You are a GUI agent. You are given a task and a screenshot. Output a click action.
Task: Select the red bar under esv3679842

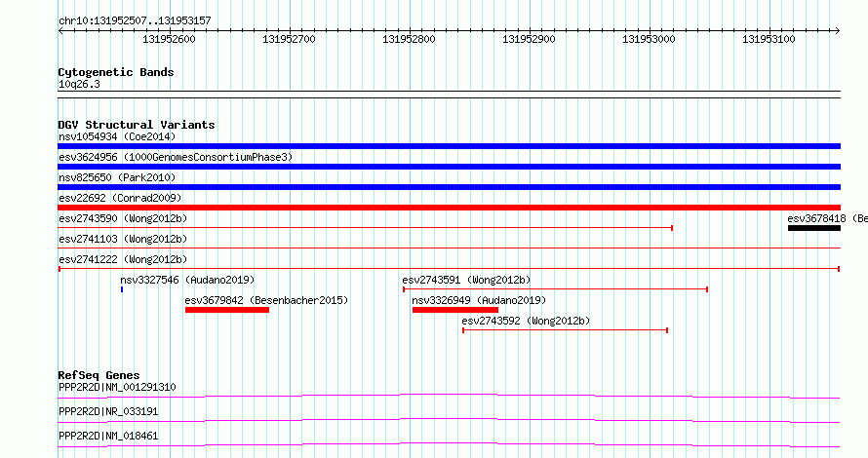[227, 310]
